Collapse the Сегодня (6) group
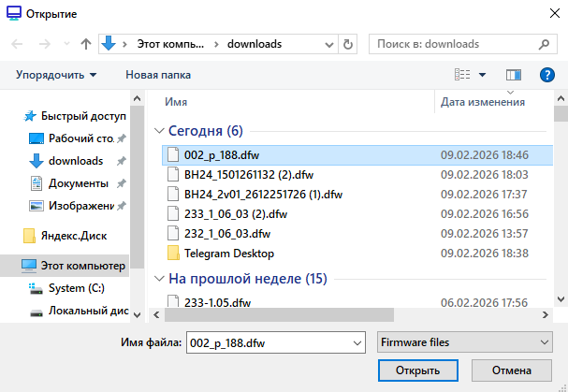Viewport: 568px width, 392px height. [x=158, y=131]
